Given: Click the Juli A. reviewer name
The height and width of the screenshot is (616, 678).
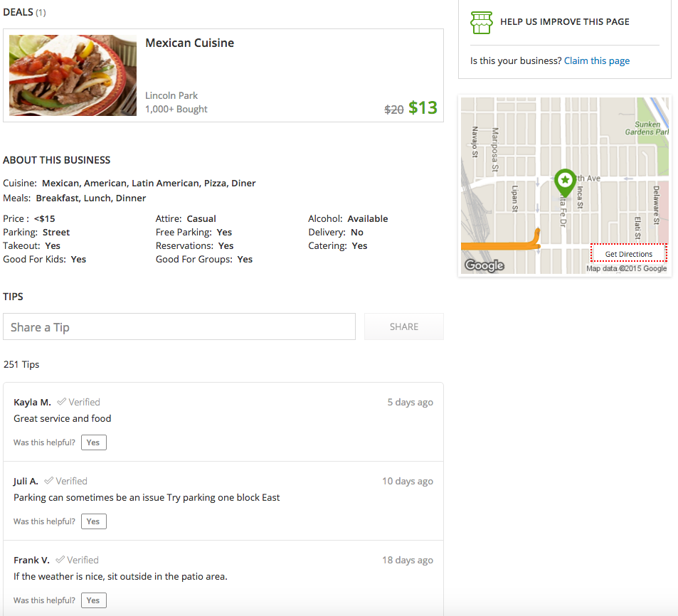Looking at the screenshot, I should [26, 481].
